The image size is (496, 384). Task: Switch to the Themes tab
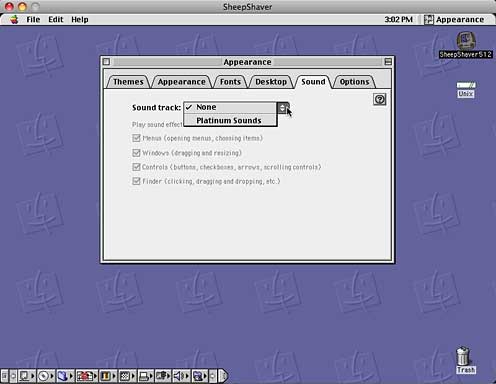click(x=128, y=82)
